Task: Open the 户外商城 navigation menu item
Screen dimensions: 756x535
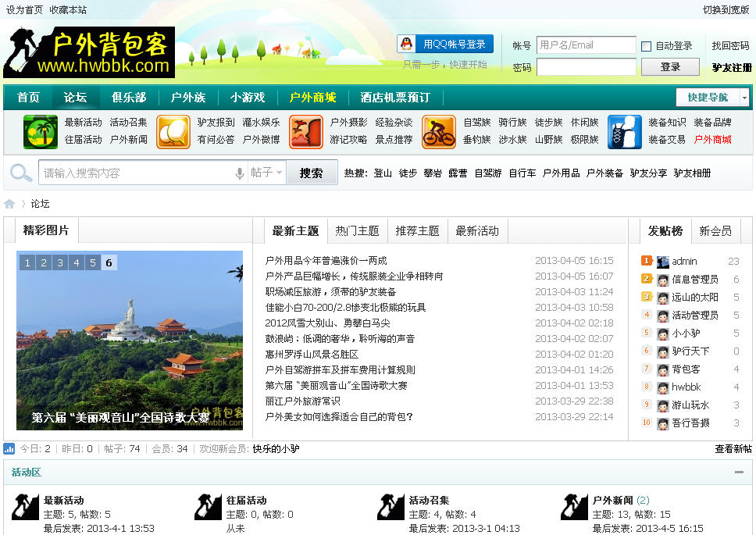Action: (313, 98)
